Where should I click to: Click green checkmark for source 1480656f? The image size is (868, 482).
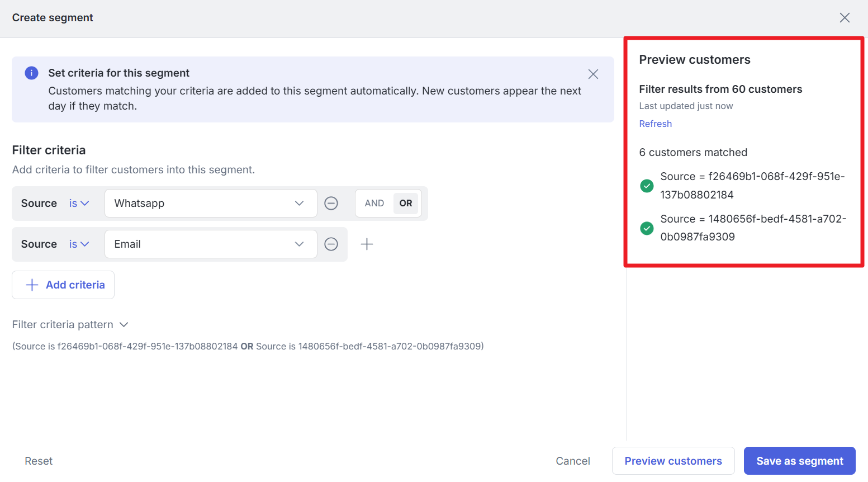(x=647, y=228)
